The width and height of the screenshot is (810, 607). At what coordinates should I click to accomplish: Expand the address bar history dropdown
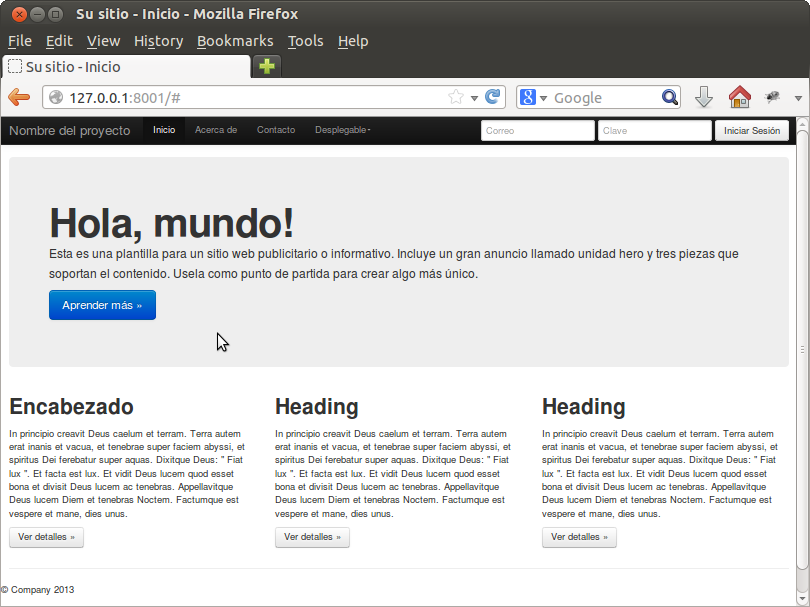[x=475, y=97]
